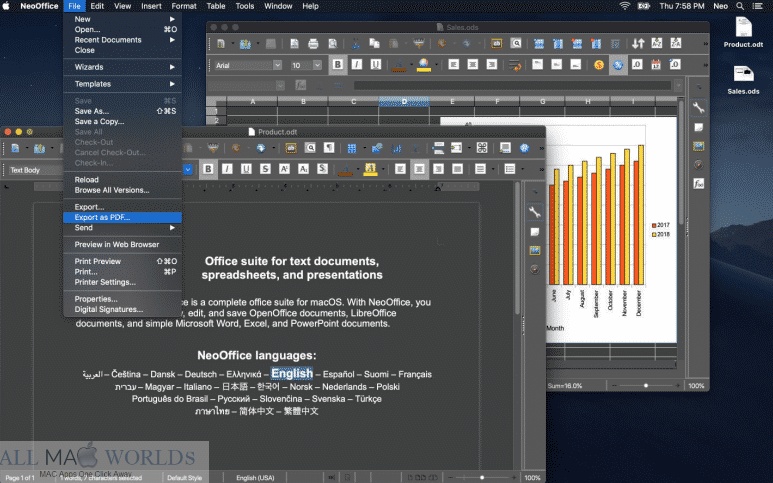
Task: Open Sales.ods file on the desktop
Action: coord(743,79)
